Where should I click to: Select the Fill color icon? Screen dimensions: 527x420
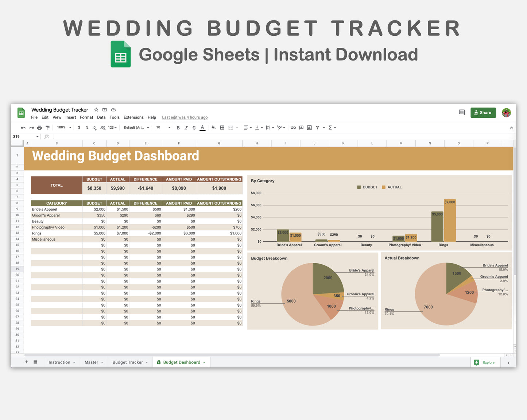(213, 128)
